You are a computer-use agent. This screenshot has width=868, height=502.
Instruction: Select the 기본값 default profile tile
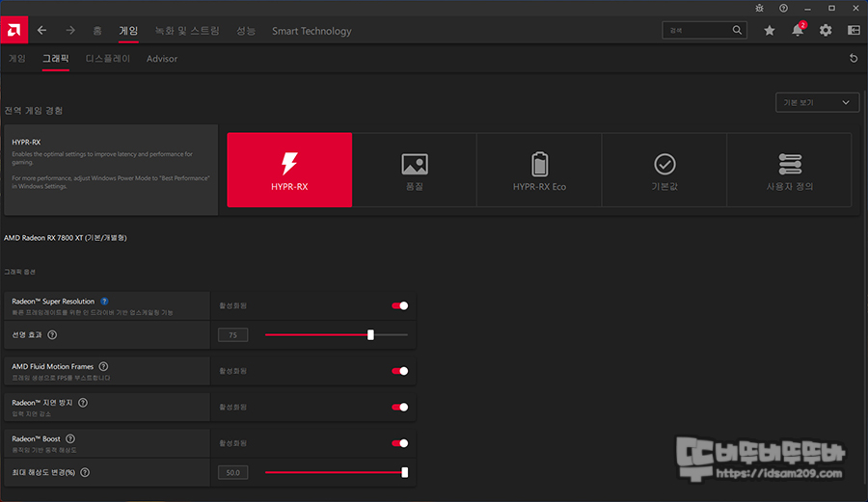tap(665, 170)
